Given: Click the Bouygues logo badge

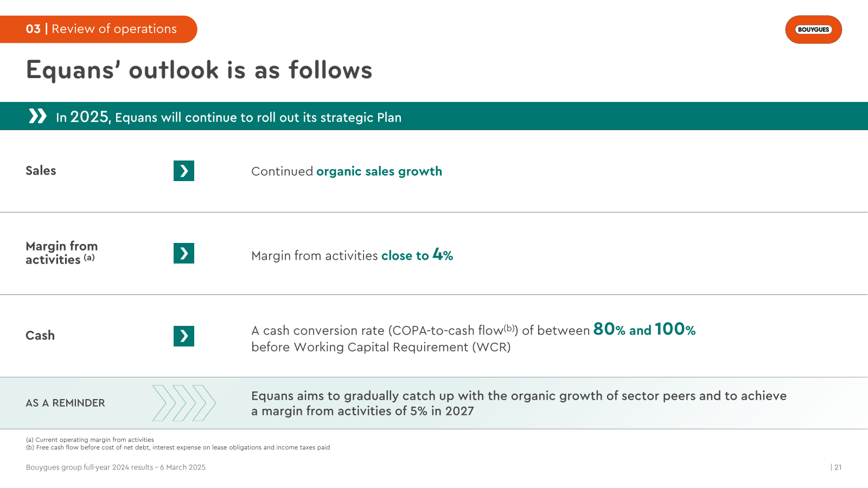Looking at the screenshot, I should (x=813, y=30).
